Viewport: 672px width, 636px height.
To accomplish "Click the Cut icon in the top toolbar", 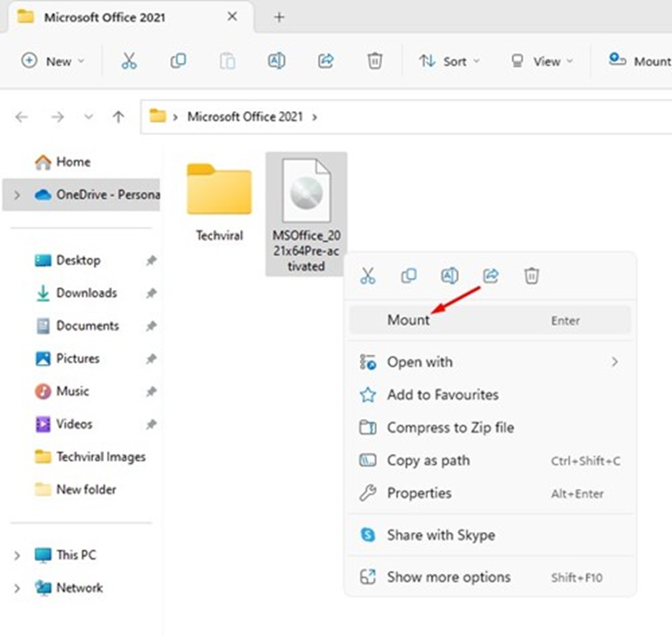I will [128, 61].
